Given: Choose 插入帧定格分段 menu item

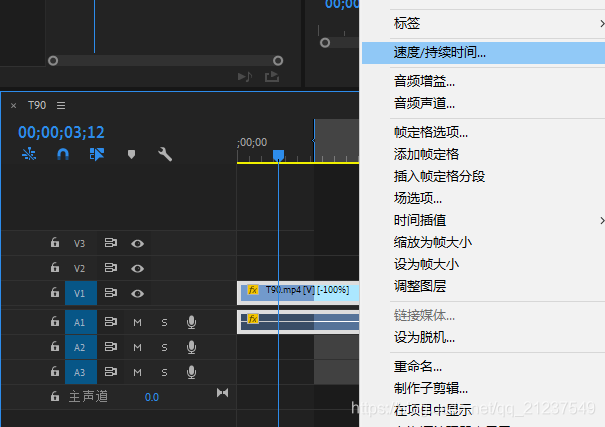Looking at the screenshot, I should 483,176.
